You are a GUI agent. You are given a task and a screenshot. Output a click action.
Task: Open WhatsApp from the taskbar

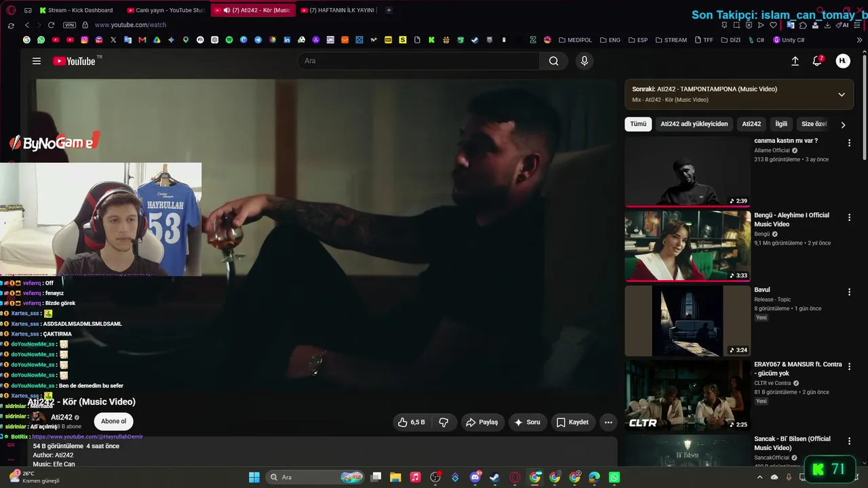coord(614,477)
